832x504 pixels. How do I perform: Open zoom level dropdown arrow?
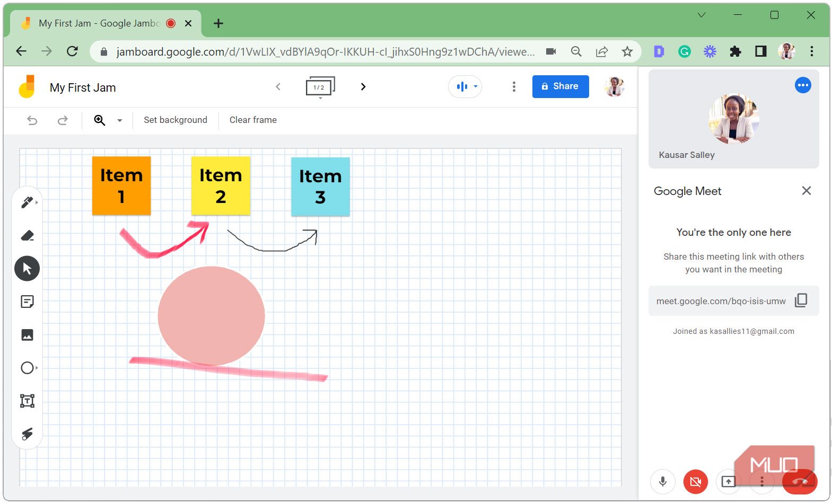(120, 120)
